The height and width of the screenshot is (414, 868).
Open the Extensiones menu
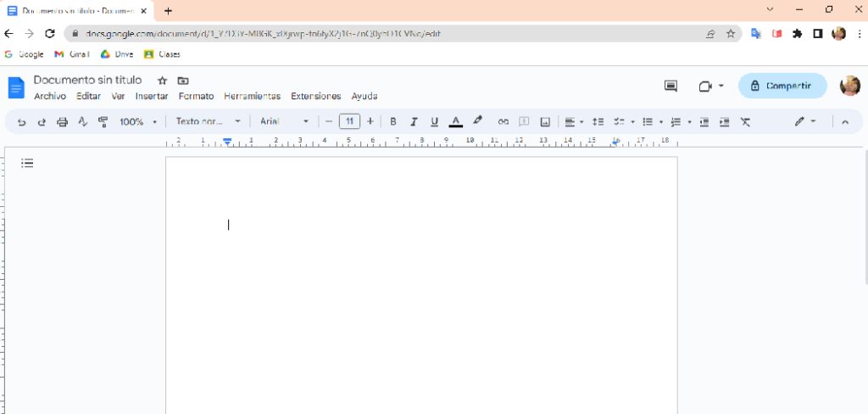click(316, 97)
